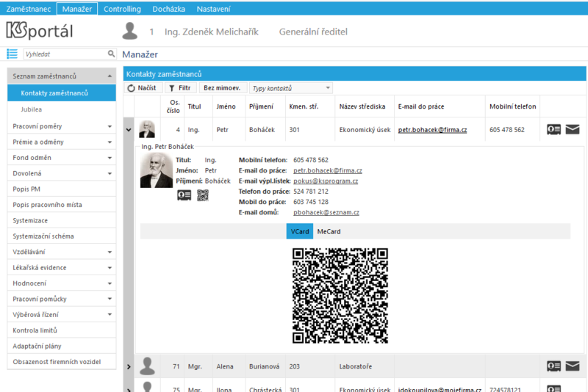
Task: Click petr.bohacek@firma.cz link in table row
Action: (x=432, y=129)
